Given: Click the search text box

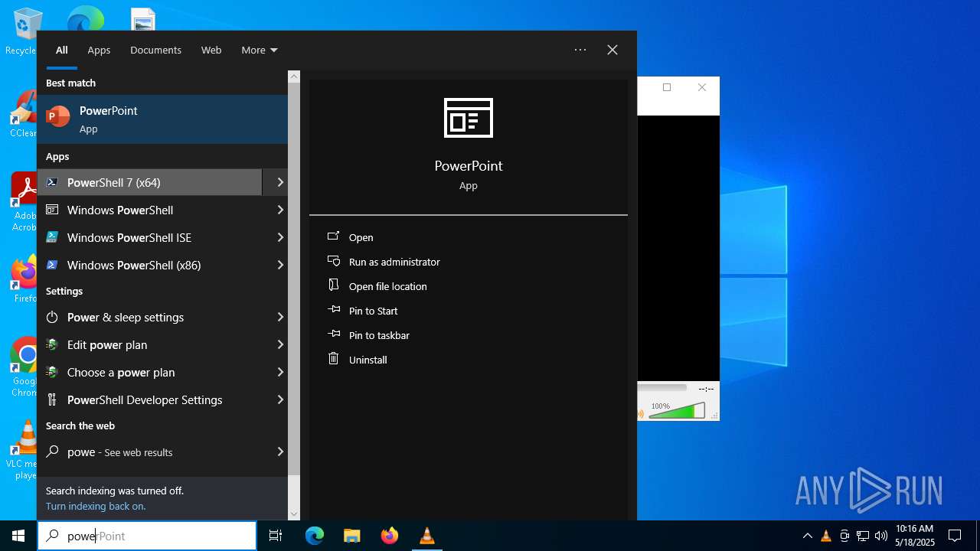Looking at the screenshot, I should (x=147, y=536).
